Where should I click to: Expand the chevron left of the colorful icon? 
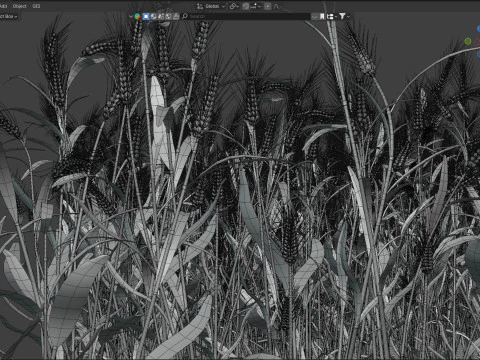pyautogui.click(x=130, y=16)
